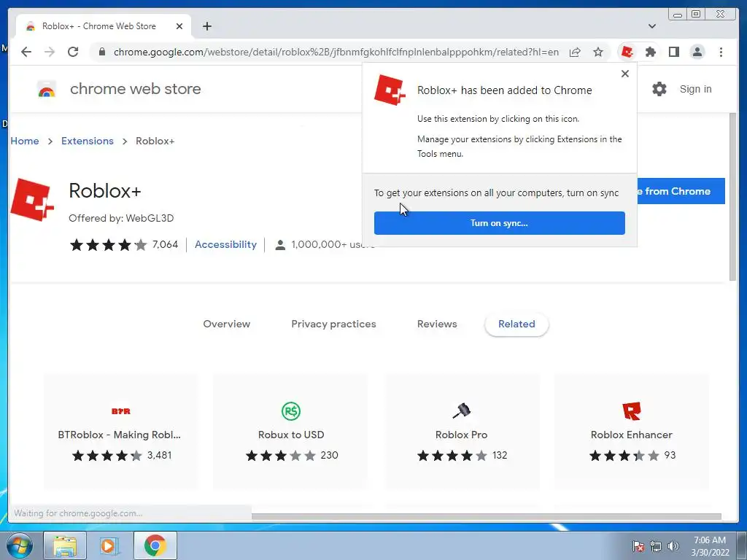Open a new tab with the plus button
Image resolution: width=747 pixels, height=560 pixels.
[x=206, y=26]
